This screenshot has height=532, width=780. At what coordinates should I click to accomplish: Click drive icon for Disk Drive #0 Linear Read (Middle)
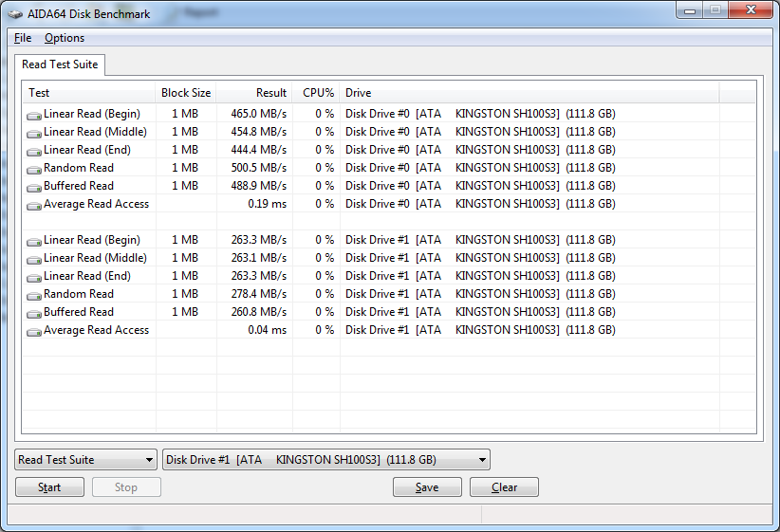(34, 134)
